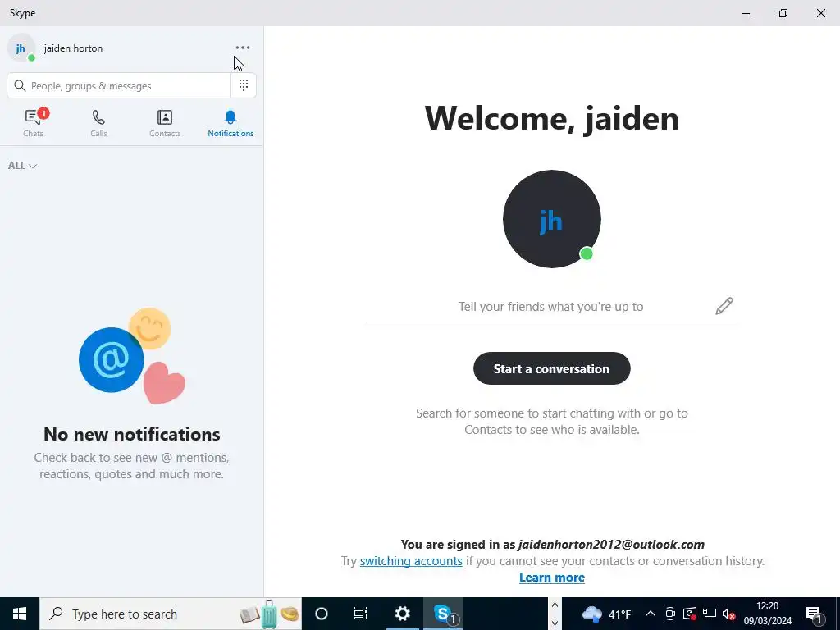Switch to the Calls tab
This screenshot has height=630, width=840.
point(98,123)
